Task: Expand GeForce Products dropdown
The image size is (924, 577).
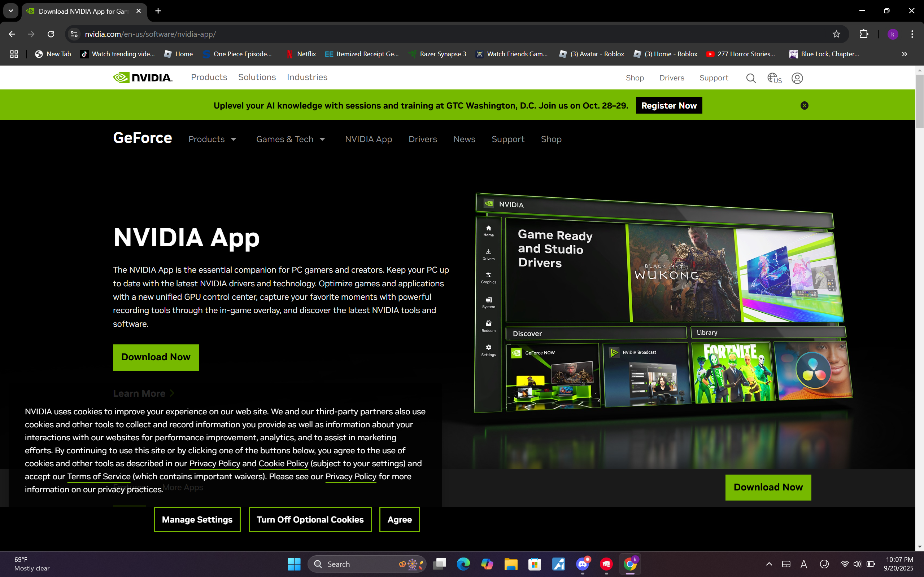Action: pyautogui.click(x=212, y=139)
